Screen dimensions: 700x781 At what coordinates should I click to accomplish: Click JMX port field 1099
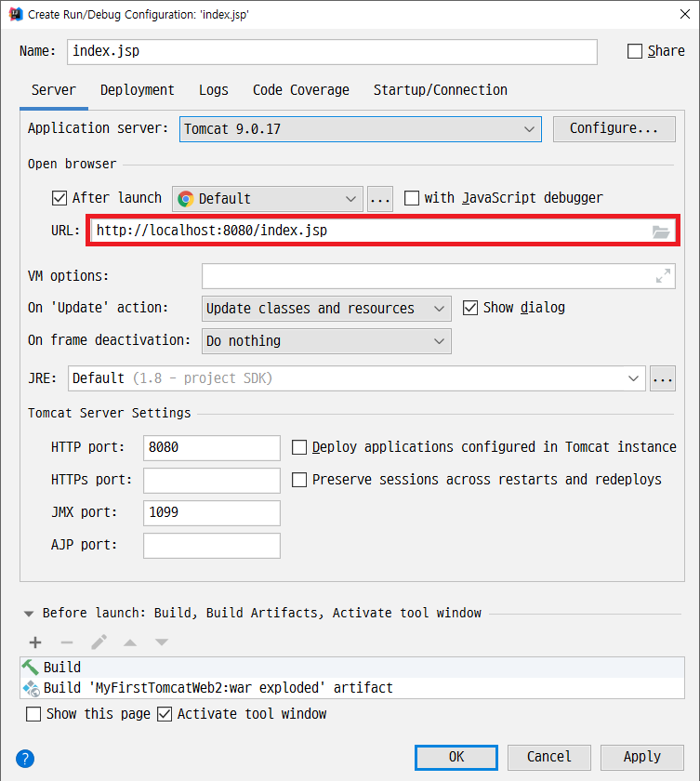tap(212, 513)
